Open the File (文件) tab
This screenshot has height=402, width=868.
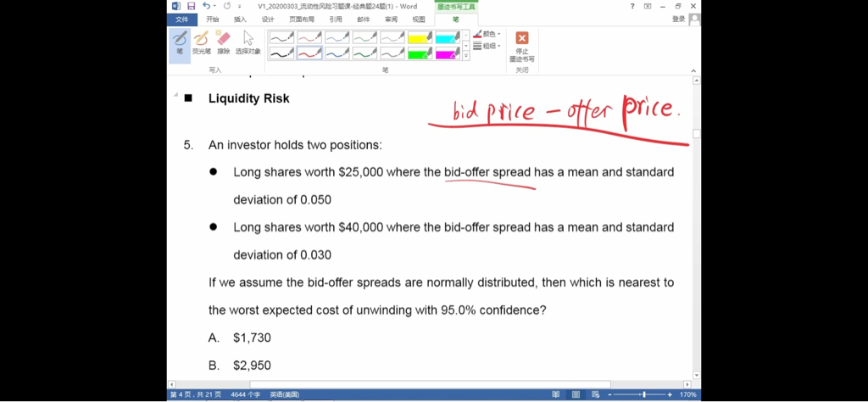[x=181, y=19]
